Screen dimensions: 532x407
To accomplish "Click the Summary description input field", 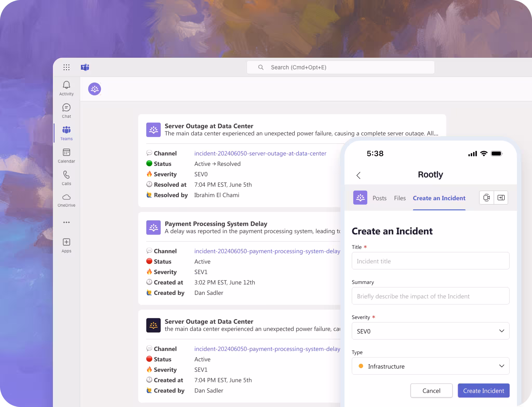I will [430, 296].
